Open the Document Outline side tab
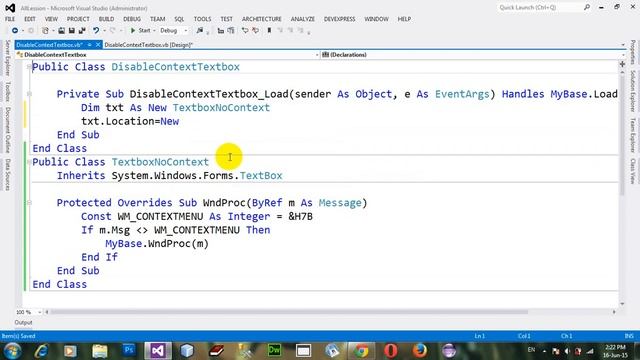This screenshot has width=640, height=360. [x=7, y=130]
